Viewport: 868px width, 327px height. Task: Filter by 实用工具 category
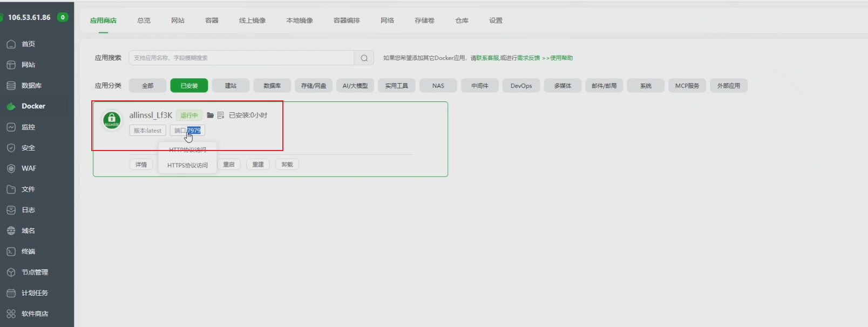tap(397, 86)
